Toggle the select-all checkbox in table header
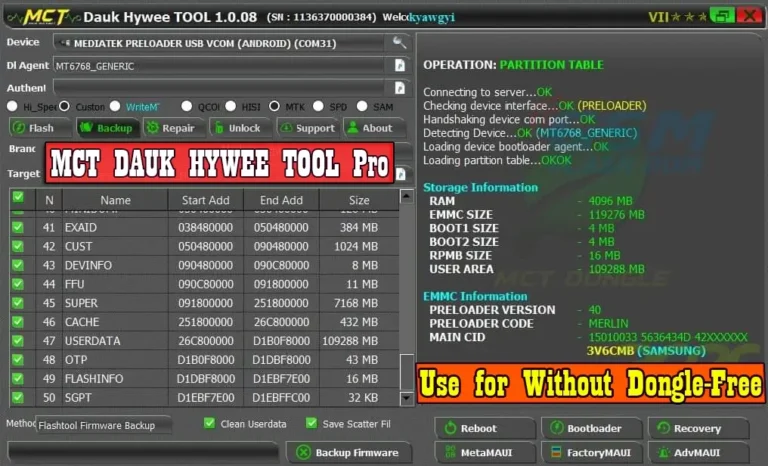Viewport: 768px width, 466px height. [x=18, y=198]
